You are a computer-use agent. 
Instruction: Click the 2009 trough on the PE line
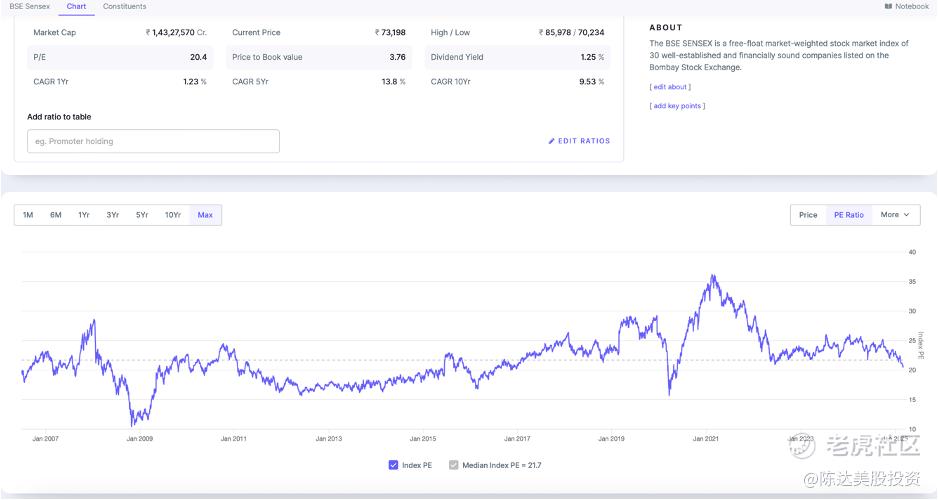tap(132, 425)
